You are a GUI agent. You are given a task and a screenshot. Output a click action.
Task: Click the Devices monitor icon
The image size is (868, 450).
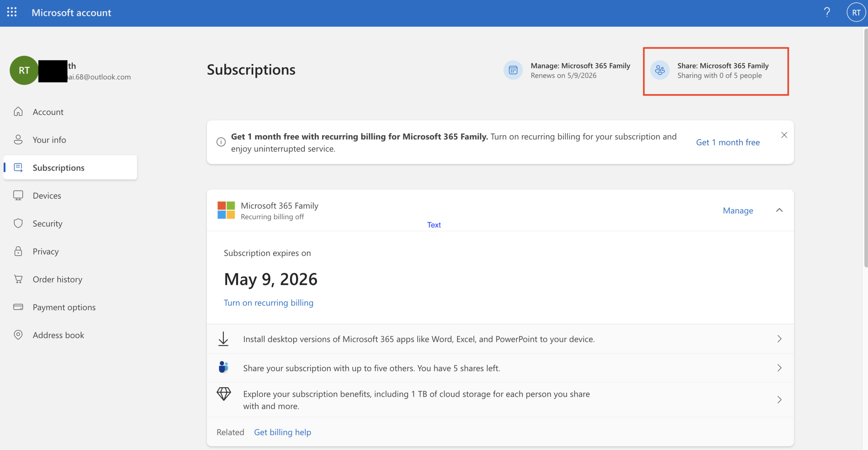point(18,195)
